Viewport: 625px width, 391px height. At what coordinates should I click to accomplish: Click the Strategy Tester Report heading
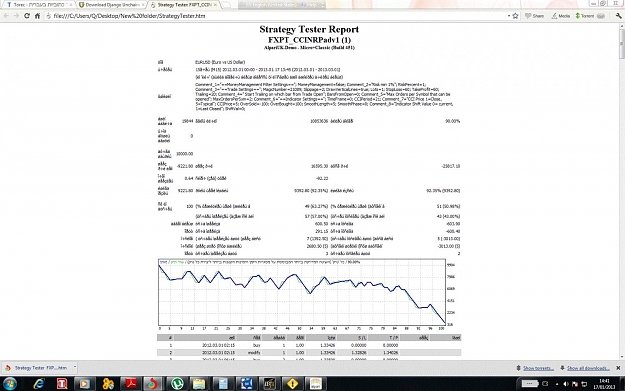(x=309, y=29)
